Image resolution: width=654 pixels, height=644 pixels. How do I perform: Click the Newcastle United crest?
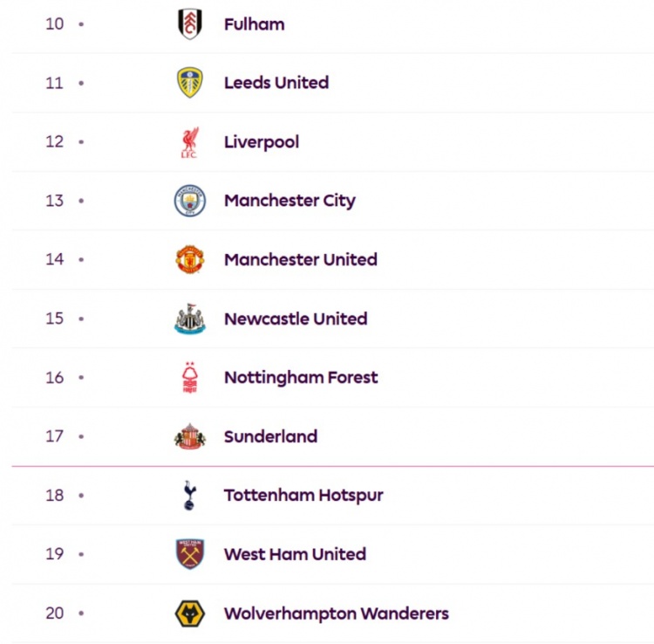190,319
